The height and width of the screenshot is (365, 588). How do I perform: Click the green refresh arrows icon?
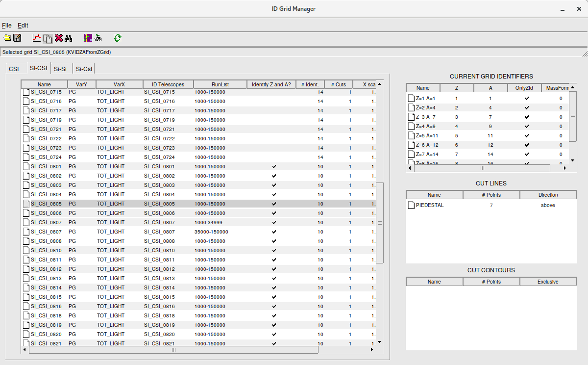118,38
